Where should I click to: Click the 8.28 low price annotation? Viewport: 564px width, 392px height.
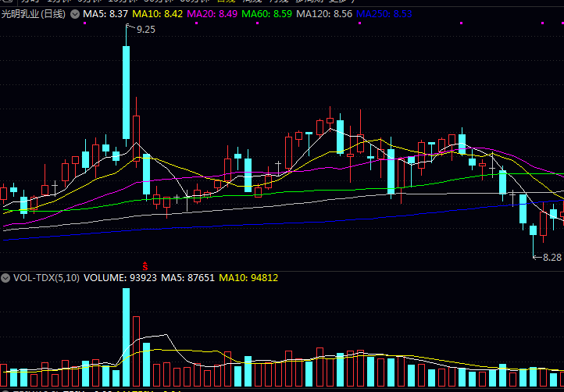552,258
